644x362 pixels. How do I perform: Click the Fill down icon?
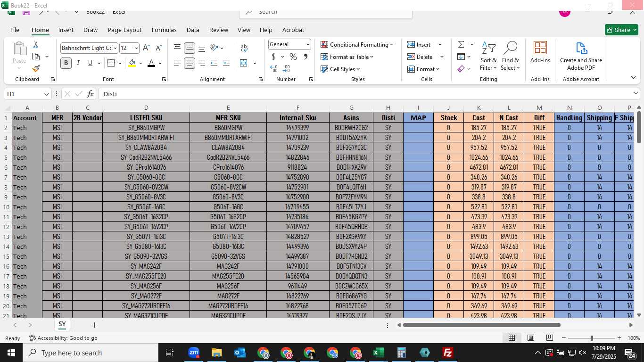[x=461, y=57]
